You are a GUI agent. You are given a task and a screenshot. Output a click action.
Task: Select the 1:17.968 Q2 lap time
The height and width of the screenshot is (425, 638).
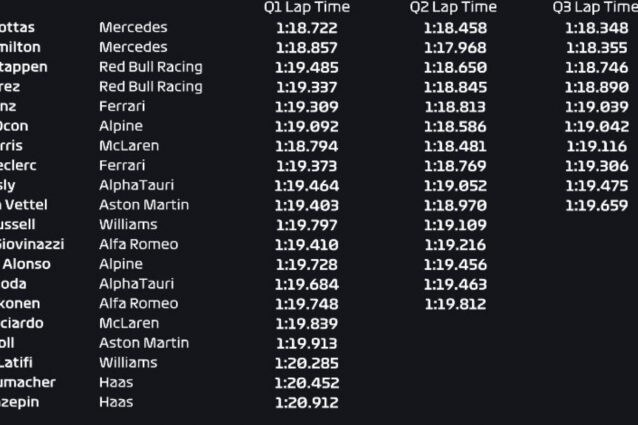(x=455, y=48)
